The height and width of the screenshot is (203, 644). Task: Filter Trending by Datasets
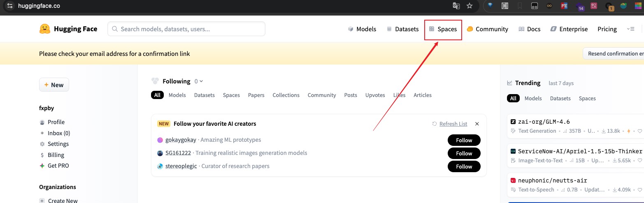[560, 98]
